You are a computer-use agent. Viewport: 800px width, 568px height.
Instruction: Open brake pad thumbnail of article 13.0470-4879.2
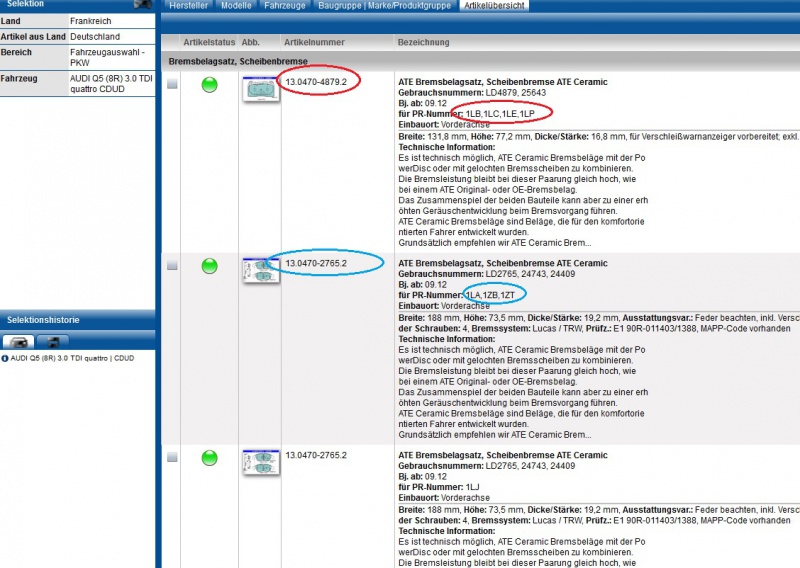[x=261, y=88]
